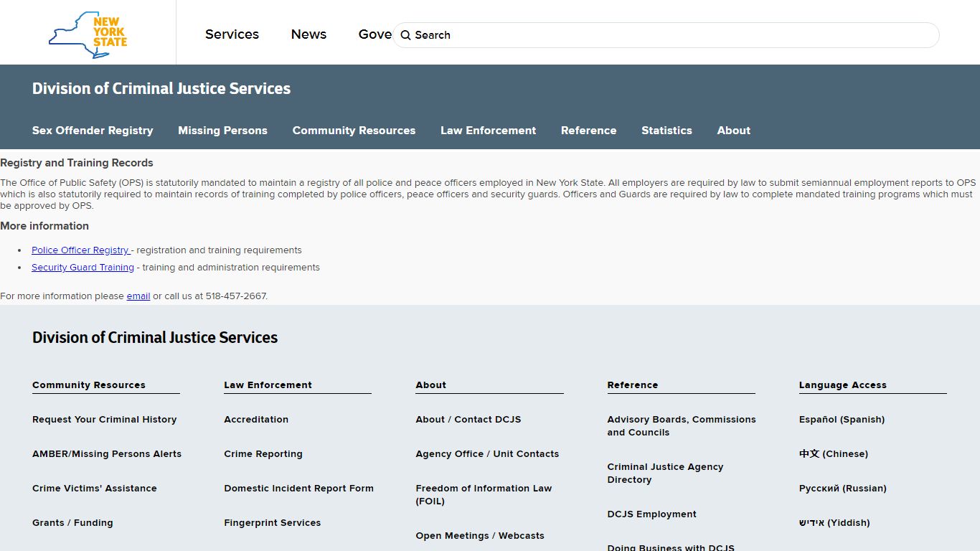Image resolution: width=980 pixels, height=551 pixels.
Task: Click footer About column heading
Action: click(x=430, y=385)
